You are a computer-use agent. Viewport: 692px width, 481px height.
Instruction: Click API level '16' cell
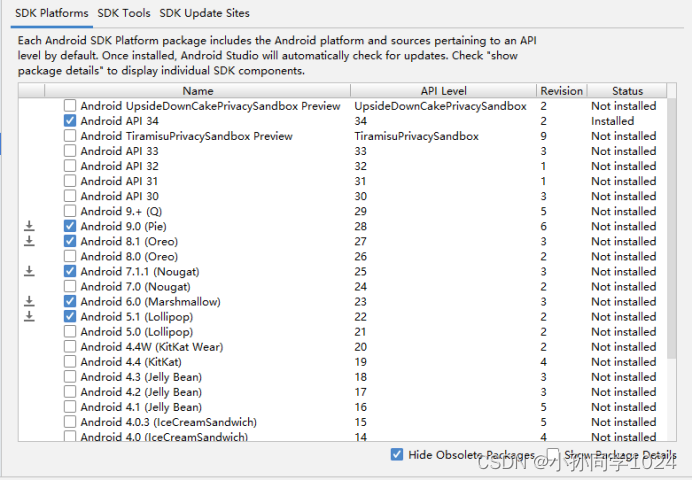[x=361, y=407]
